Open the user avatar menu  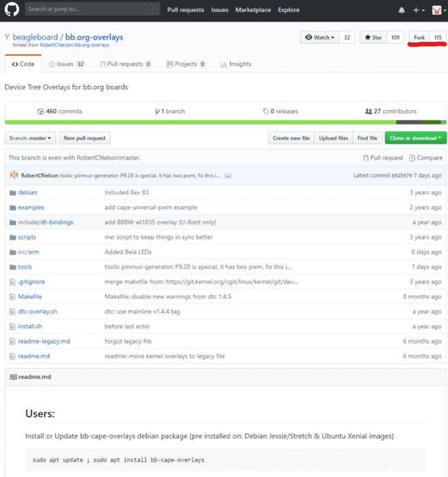439,10
